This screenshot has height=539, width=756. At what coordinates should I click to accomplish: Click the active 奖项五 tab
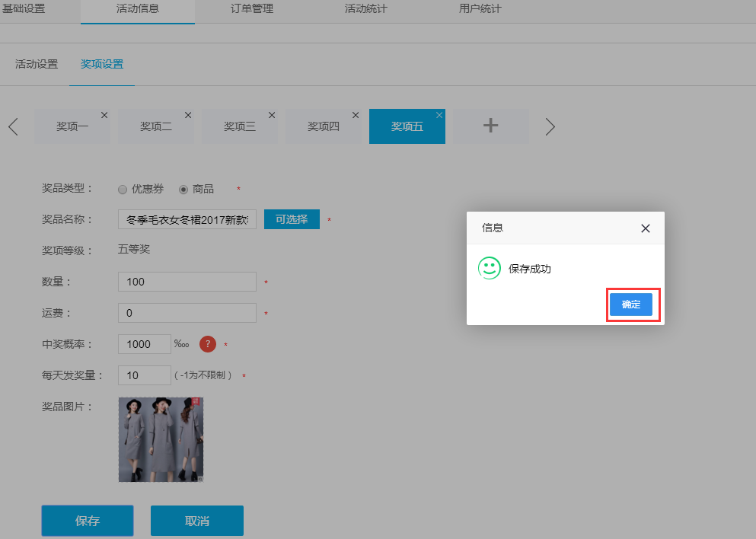[407, 126]
